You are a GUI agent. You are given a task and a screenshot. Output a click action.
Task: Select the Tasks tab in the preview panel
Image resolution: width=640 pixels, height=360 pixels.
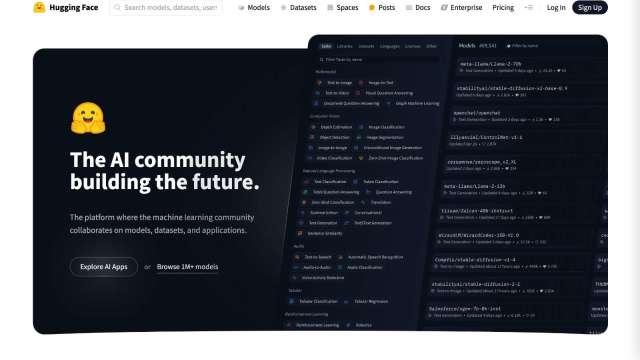326,46
